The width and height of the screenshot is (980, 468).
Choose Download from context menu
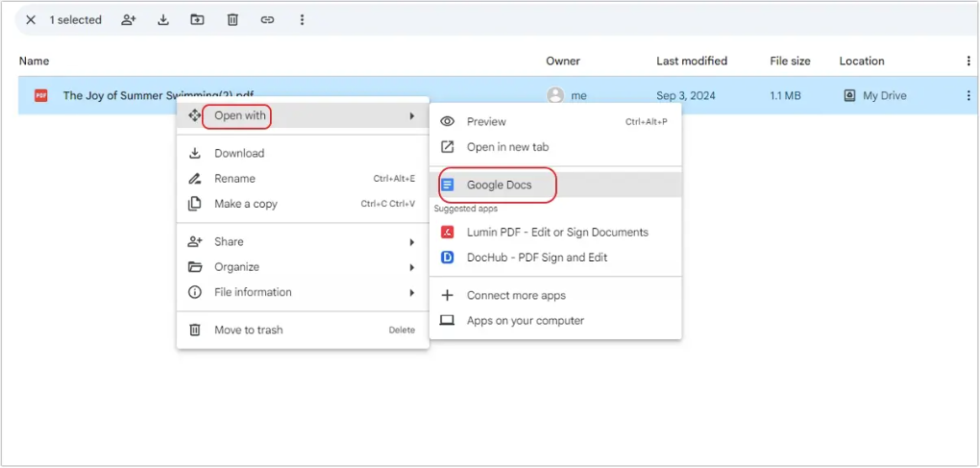tap(303, 153)
